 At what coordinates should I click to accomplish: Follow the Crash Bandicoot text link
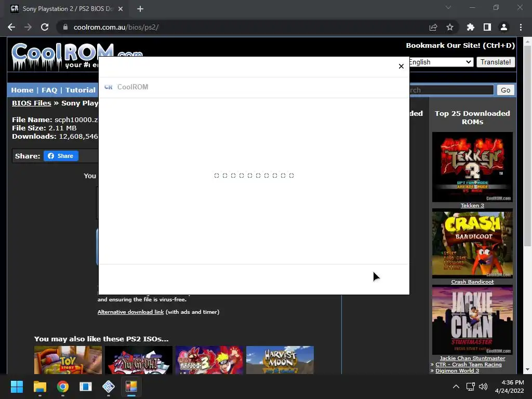click(x=472, y=282)
